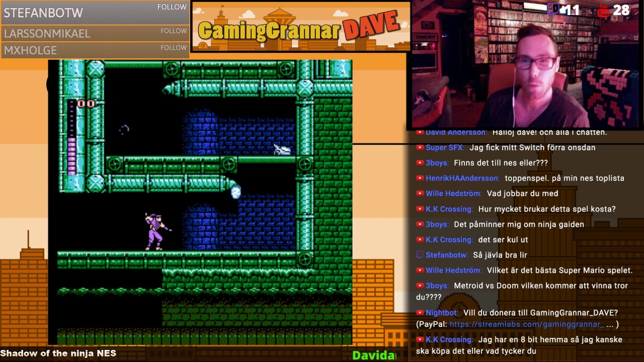Click the purple ninja character in game
Image resolution: width=644 pixels, height=362 pixels.
157,231
